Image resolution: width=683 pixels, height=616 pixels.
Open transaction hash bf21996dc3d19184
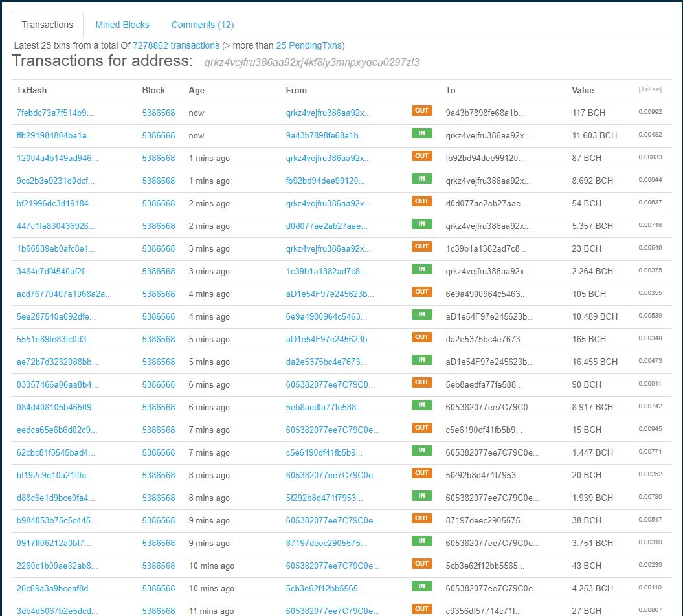click(x=56, y=203)
